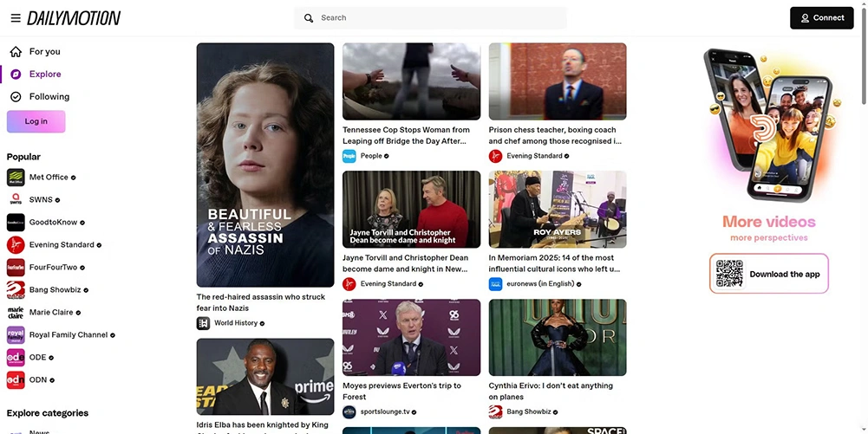Click the FourFourTwo channel logo
Image resolution: width=868 pixels, height=434 pixels.
16,268
